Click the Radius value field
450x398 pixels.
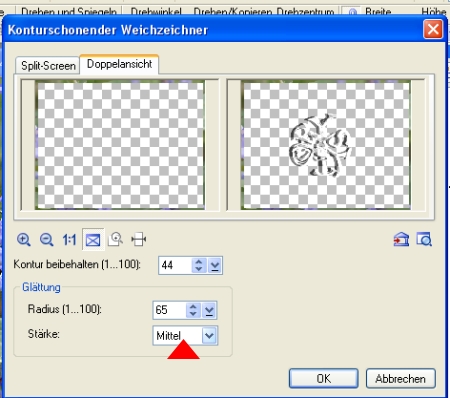[x=169, y=310]
